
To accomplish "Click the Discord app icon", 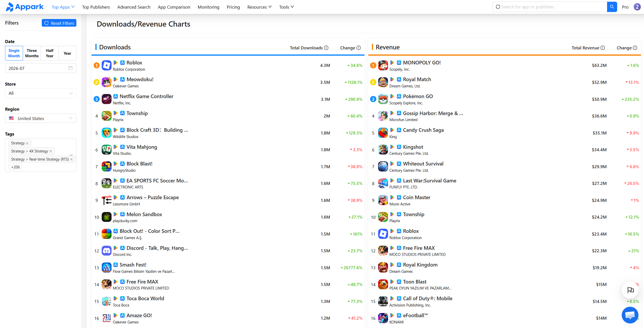I will point(106,251).
